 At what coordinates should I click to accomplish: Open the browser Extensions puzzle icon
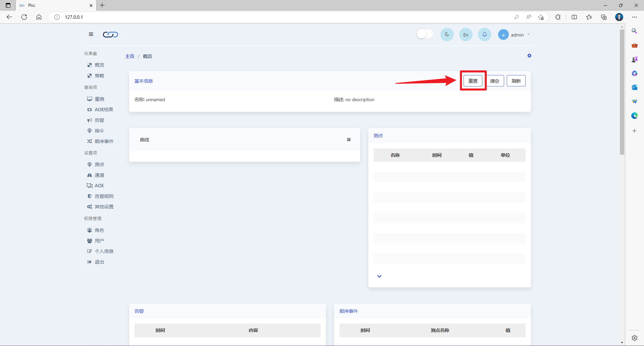point(558,17)
